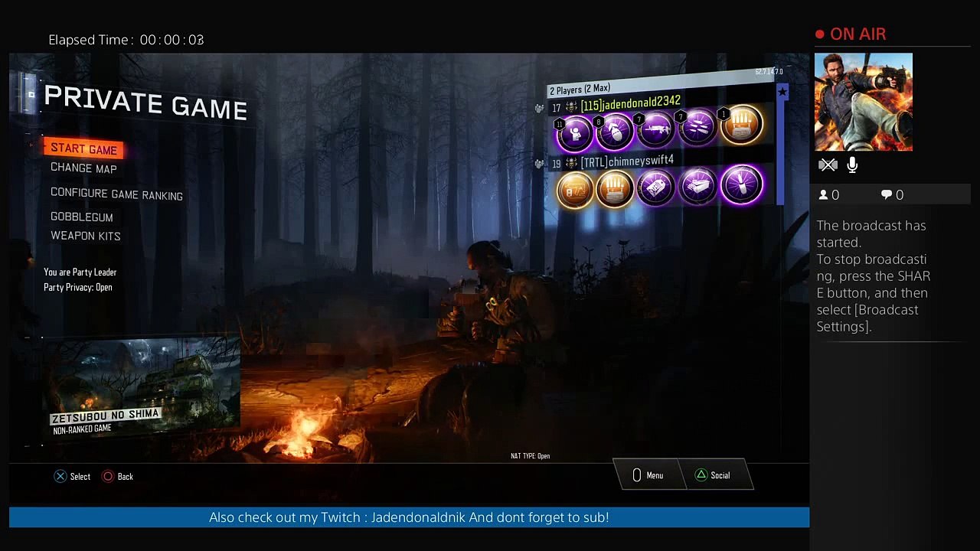The width and height of the screenshot is (980, 551).
Task: Click the PRIVATE GAME title
Action: pyautogui.click(x=145, y=103)
